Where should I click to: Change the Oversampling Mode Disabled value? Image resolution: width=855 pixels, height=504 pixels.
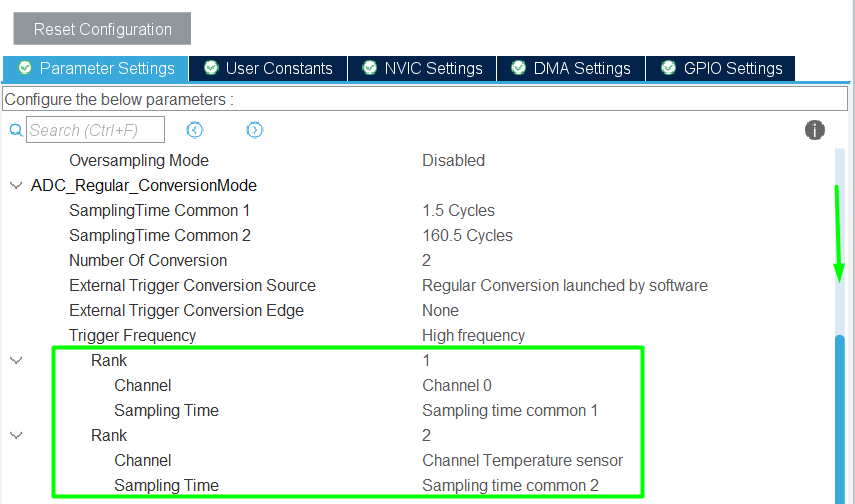tap(453, 160)
